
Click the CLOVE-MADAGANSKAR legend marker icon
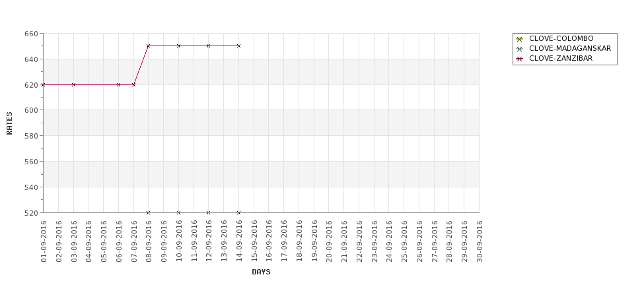coord(519,49)
